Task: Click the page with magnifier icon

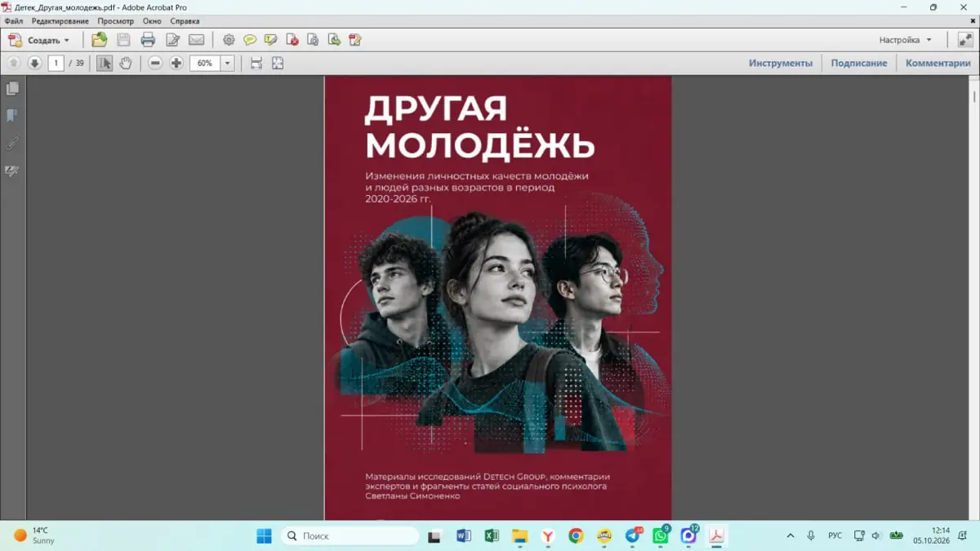Action: pyautogui.click(x=313, y=40)
